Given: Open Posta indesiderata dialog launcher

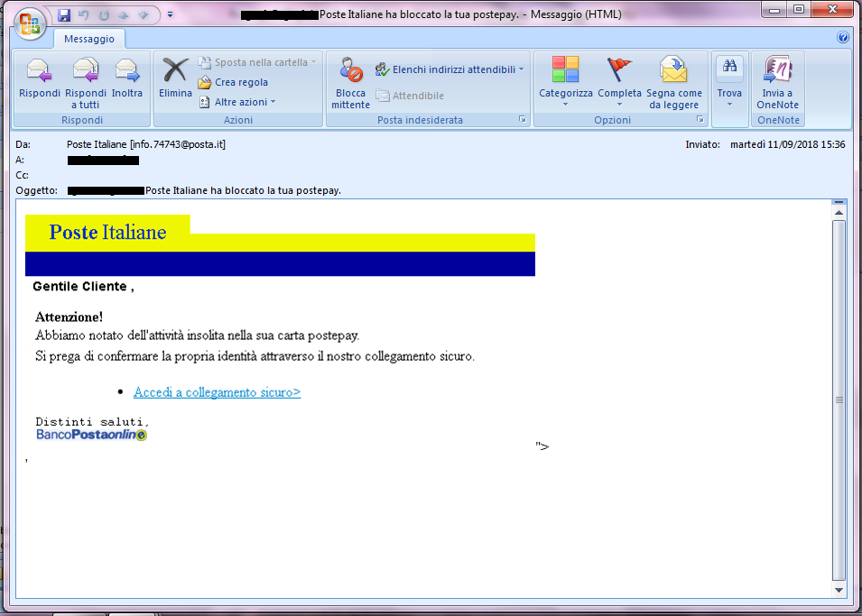Looking at the screenshot, I should [x=523, y=119].
